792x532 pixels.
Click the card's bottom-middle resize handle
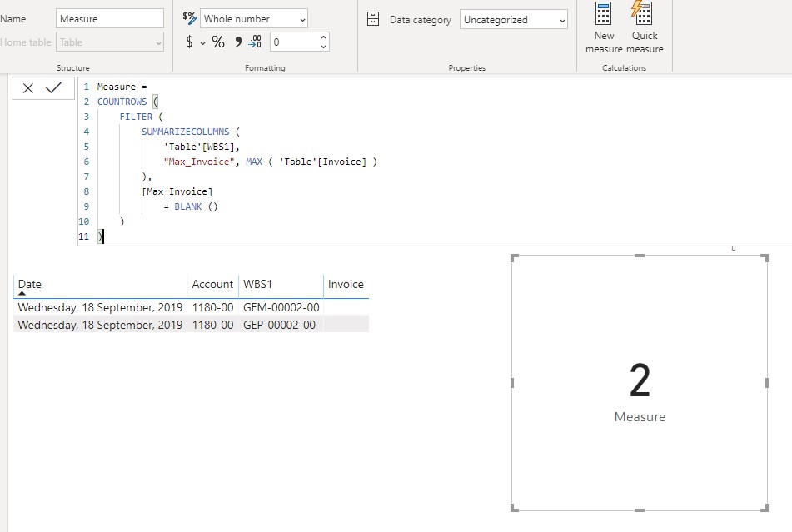(x=640, y=510)
